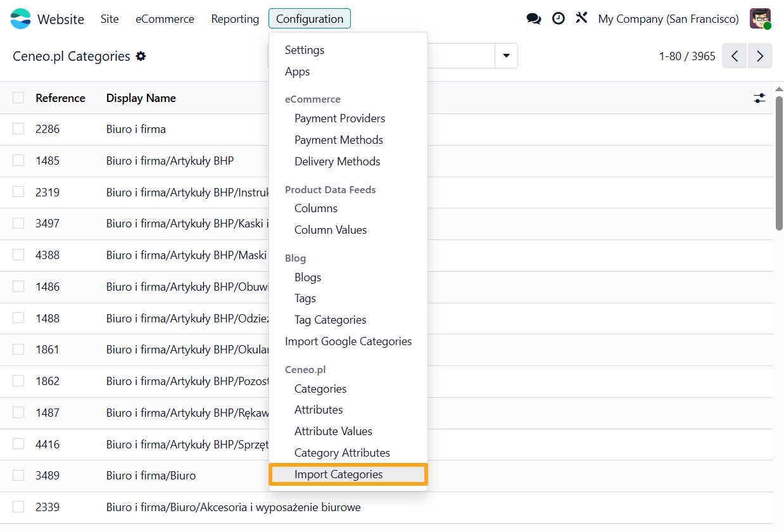Image resolution: width=784 pixels, height=532 pixels.
Task: Select the checkbox for reference 3497
Action: click(18, 223)
